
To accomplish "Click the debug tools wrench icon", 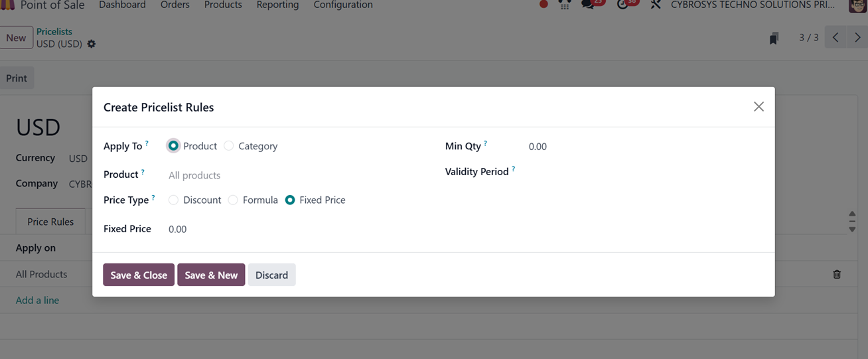I will 656,5.
